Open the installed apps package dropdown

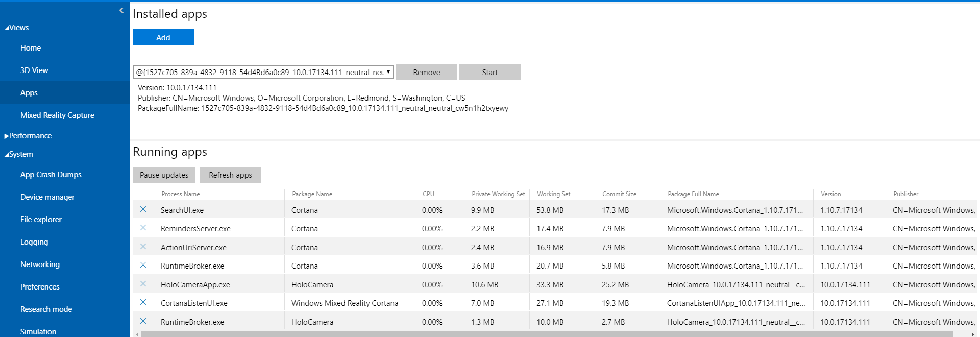point(263,72)
